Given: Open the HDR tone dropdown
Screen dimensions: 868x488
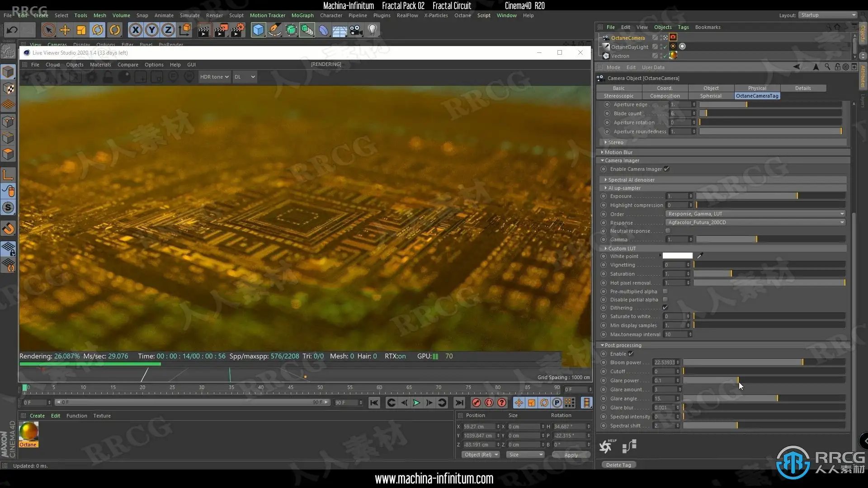Looking at the screenshot, I should coord(214,77).
